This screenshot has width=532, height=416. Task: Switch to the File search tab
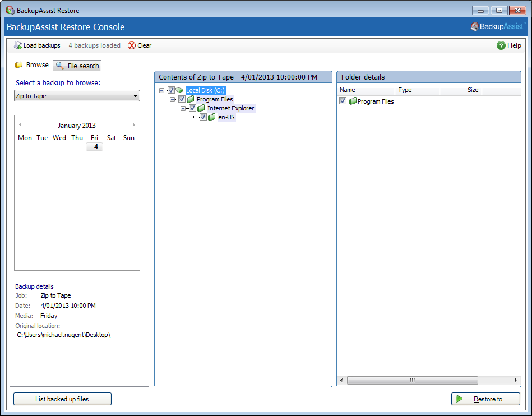pos(77,66)
